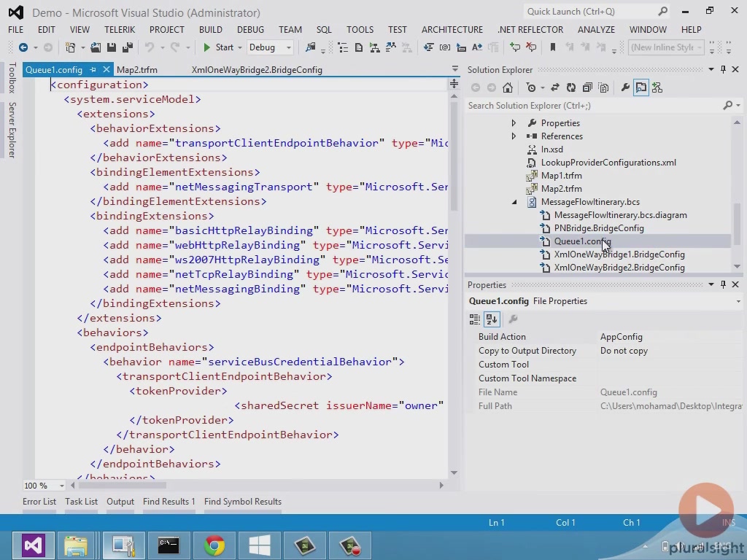Click the Build Action value AppConfig
747x560 pixels.
coord(622,337)
